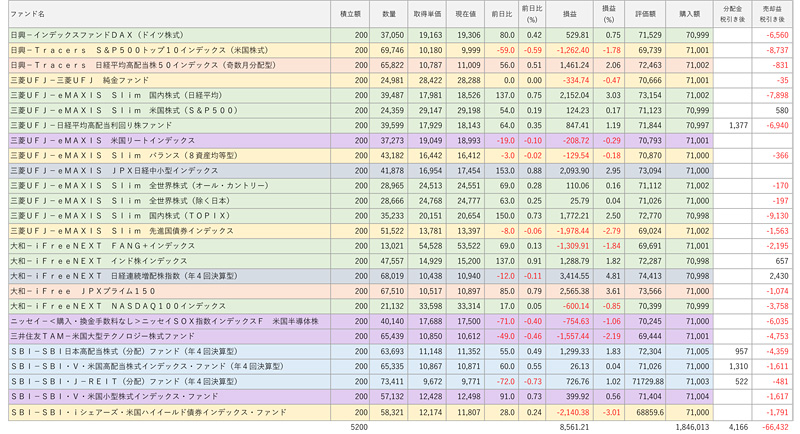This screenshot has width=800, height=434.
Task: Click the 売却益 税引き後 column header
Action: tap(772, 14)
